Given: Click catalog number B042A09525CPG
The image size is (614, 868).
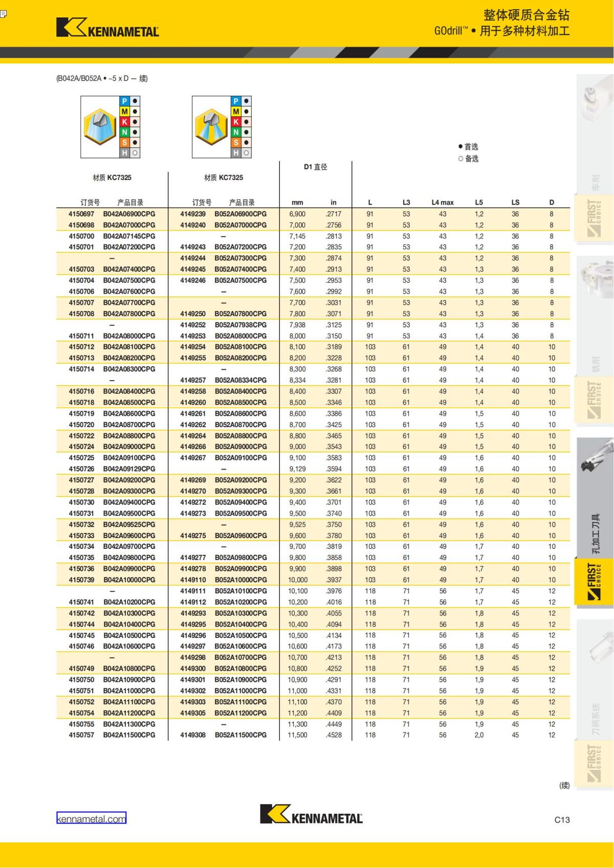Looking at the screenshot, I should 129,525.
